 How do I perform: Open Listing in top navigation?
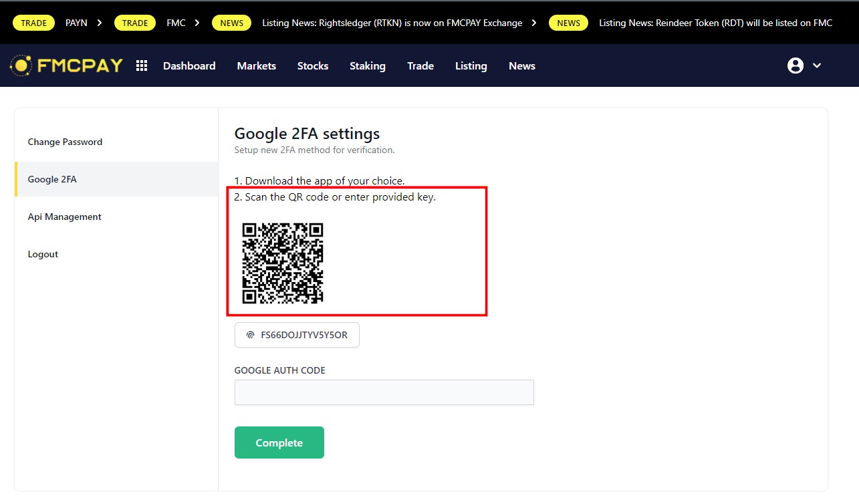pyautogui.click(x=471, y=66)
